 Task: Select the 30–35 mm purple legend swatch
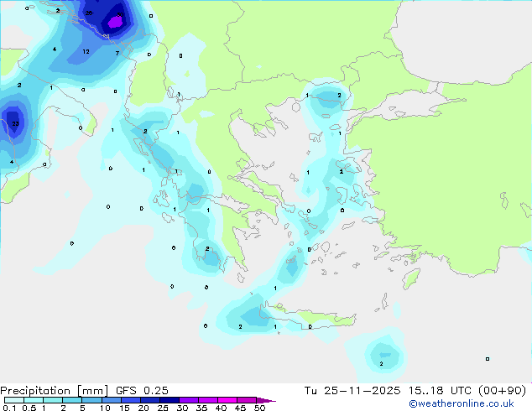point(188,400)
